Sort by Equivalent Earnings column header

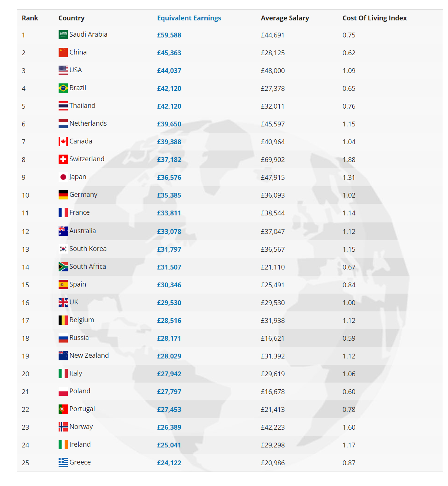189,18
